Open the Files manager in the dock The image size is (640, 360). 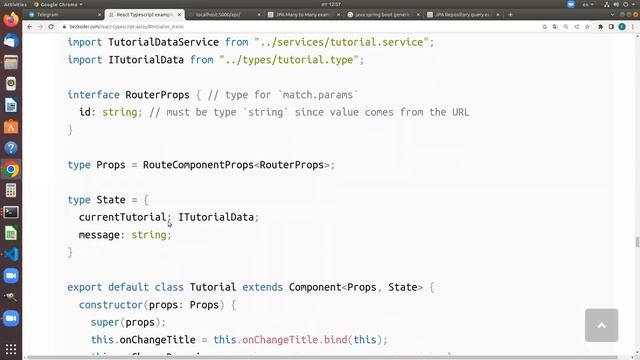11,62
